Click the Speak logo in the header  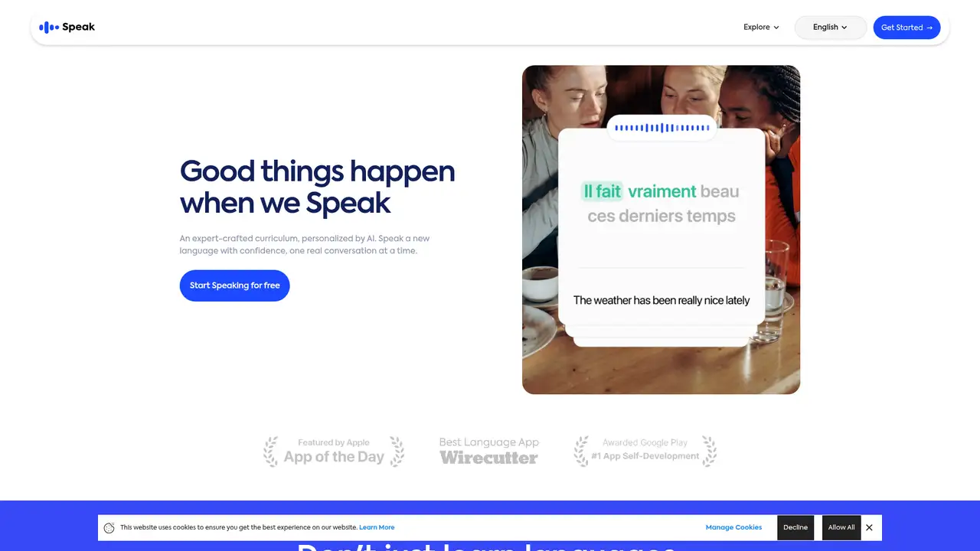pyautogui.click(x=67, y=28)
